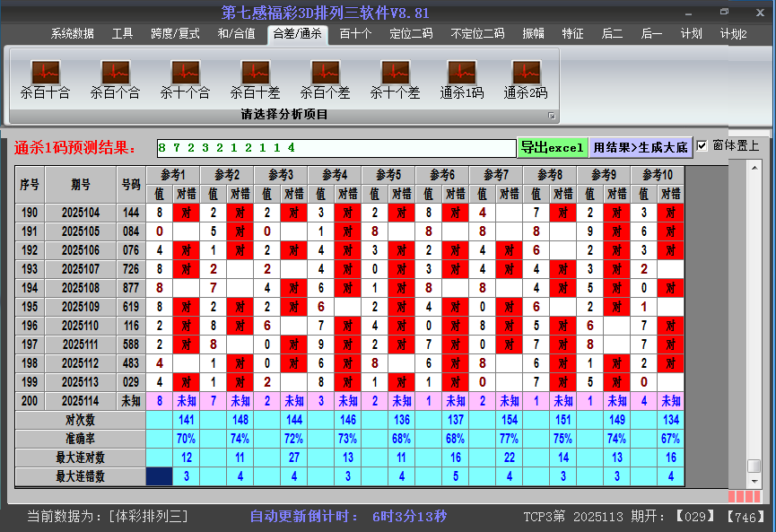Image resolution: width=776 pixels, height=532 pixels.
Task: Click the 参考1 column header
Action: [173, 175]
